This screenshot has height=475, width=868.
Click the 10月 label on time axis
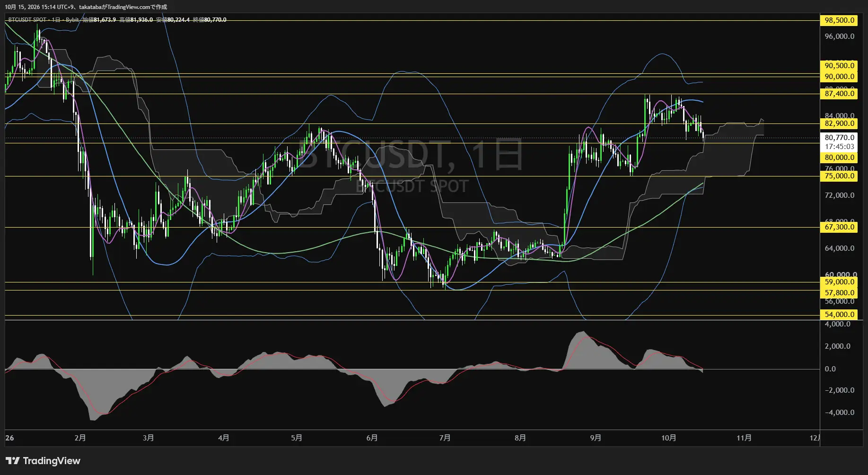(668, 438)
